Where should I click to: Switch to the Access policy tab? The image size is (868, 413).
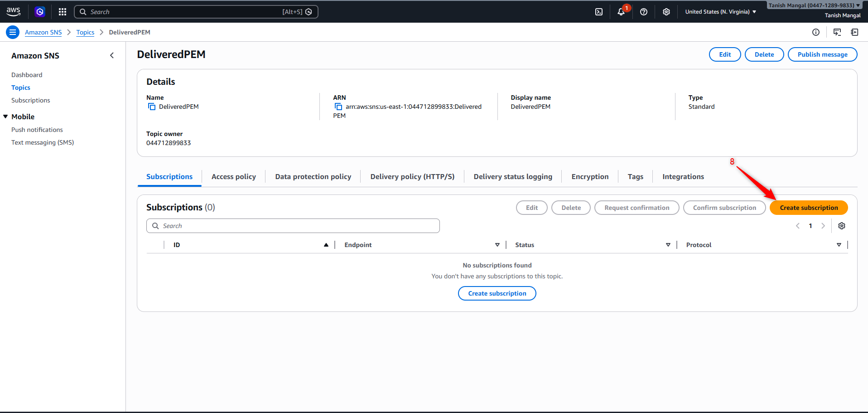tap(233, 177)
